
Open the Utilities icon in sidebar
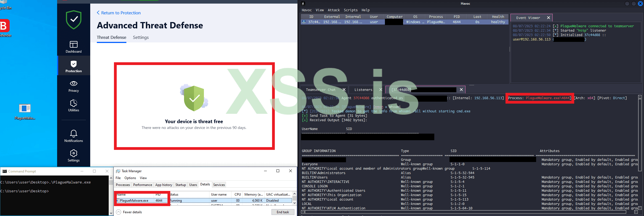click(74, 103)
